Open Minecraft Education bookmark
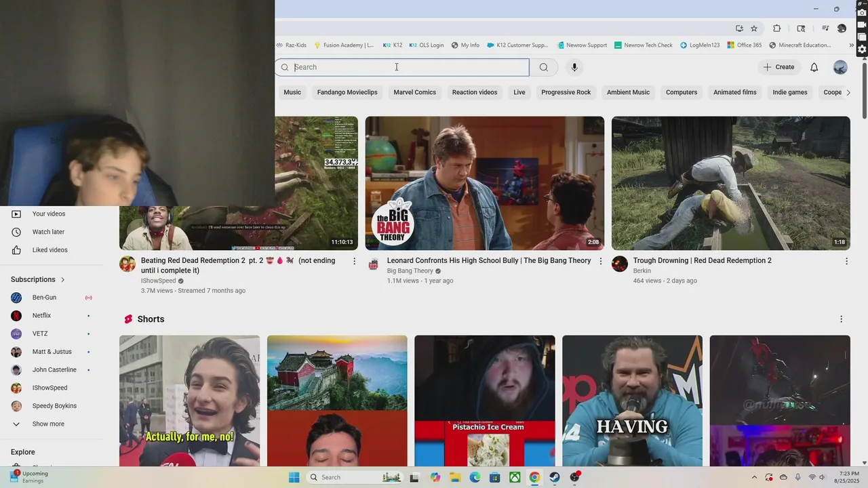Screen dimensions: 868x488 pyautogui.click(x=800, y=45)
